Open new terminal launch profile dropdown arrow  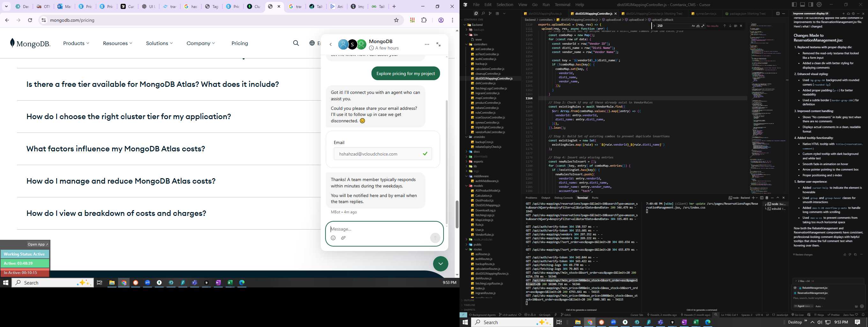pos(757,198)
